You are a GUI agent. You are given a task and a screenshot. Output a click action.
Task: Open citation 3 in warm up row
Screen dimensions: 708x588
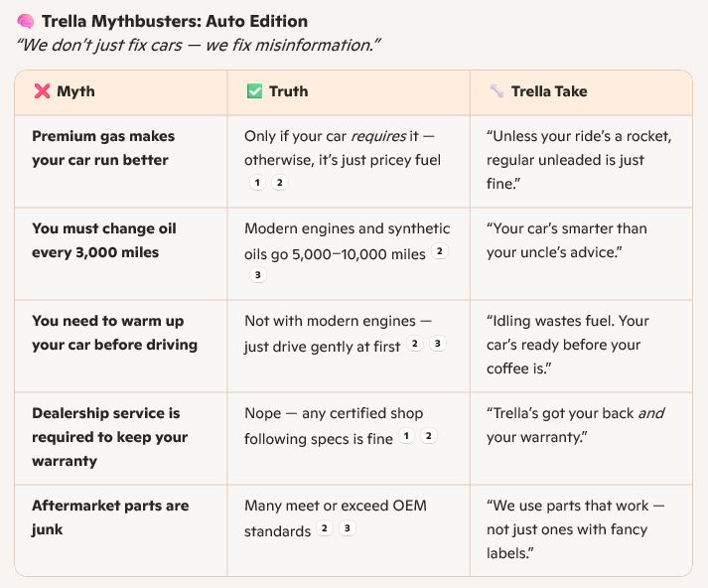point(437,344)
